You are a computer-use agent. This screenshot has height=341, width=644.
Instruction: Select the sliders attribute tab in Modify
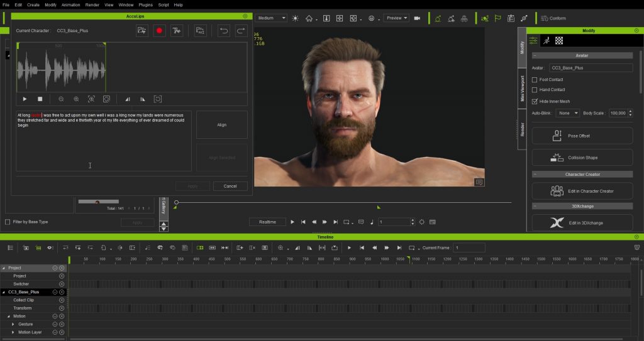[533, 41]
